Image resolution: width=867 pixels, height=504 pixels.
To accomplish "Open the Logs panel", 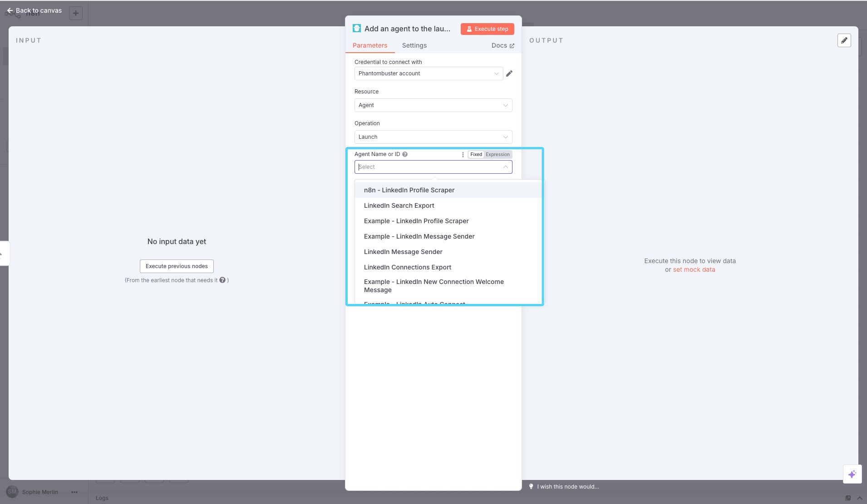I will point(102,498).
